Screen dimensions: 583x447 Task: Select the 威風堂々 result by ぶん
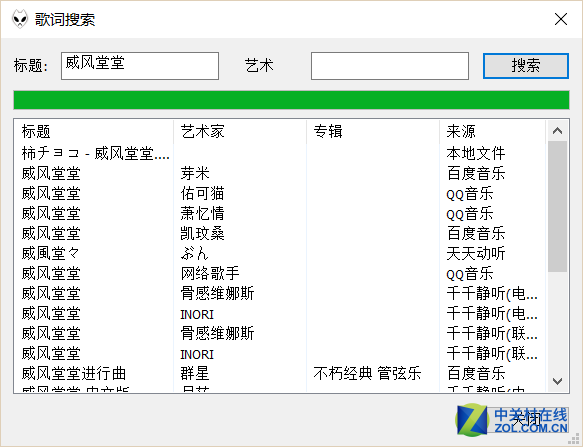[x=280, y=254]
